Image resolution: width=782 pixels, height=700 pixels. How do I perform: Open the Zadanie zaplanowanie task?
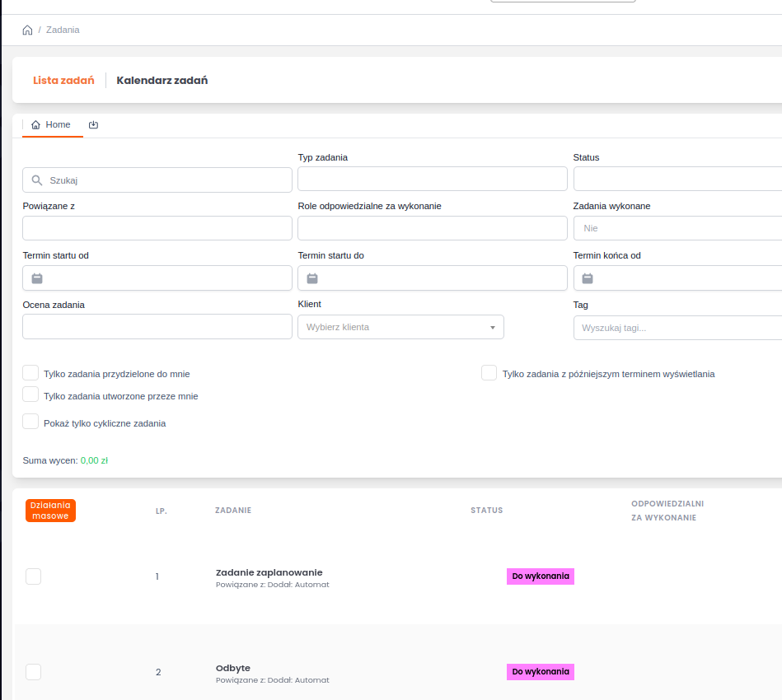269,572
